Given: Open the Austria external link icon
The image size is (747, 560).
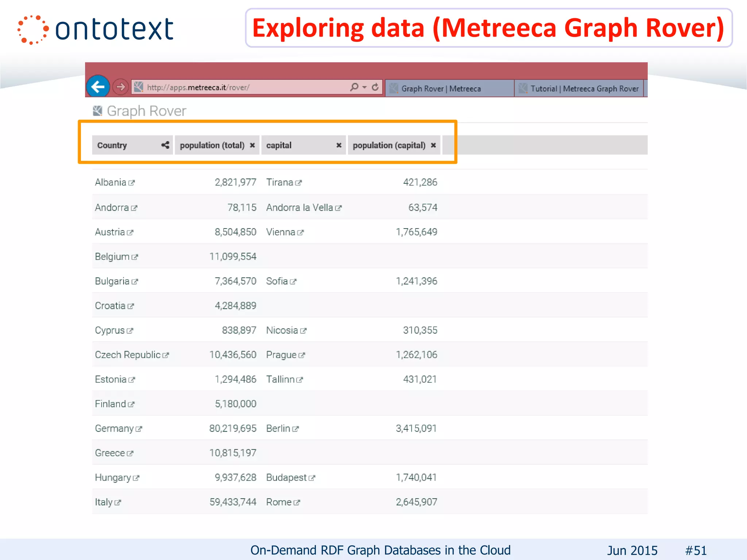Looking at the screenshot, I should 130,233.
